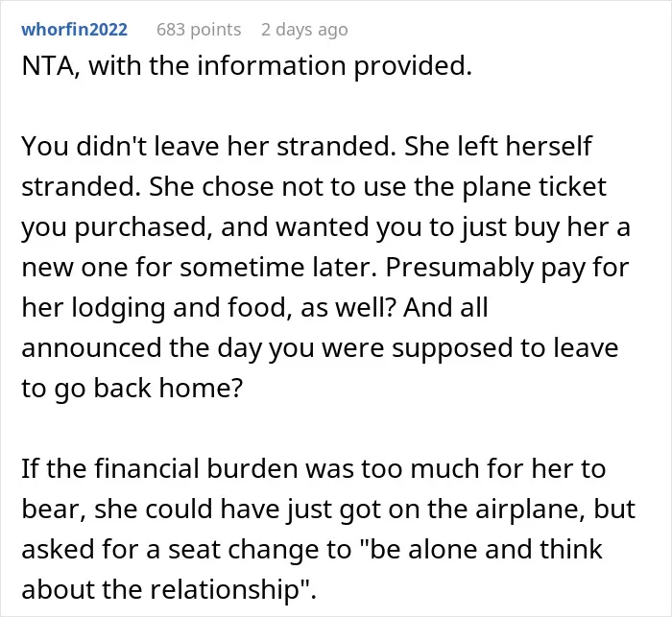Image resolution: width=672 pixels, height=617 pixels.
Task: Click the quoted phrase "be alone and think"
Action: (x=486, y=550)
